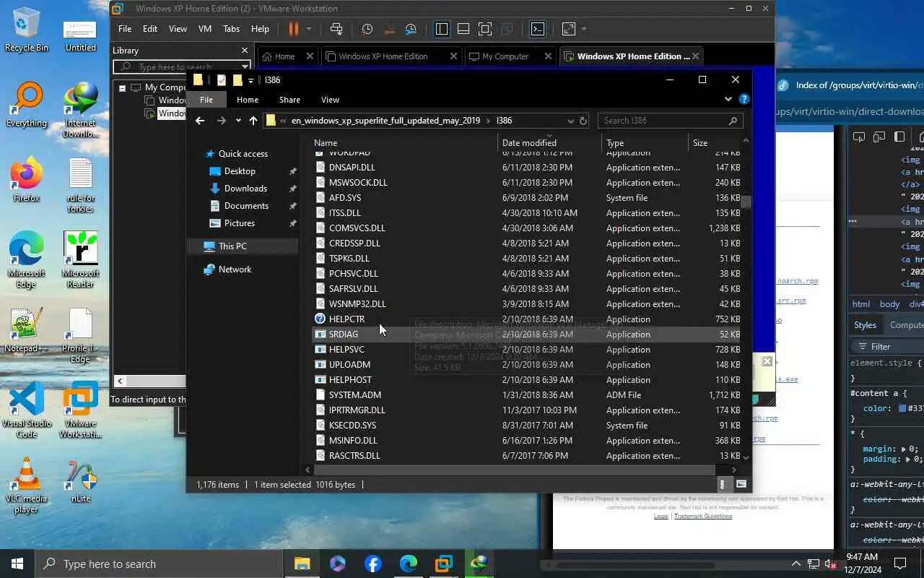Open recent locations dropdown in Explorer

(x=238, y=121)
